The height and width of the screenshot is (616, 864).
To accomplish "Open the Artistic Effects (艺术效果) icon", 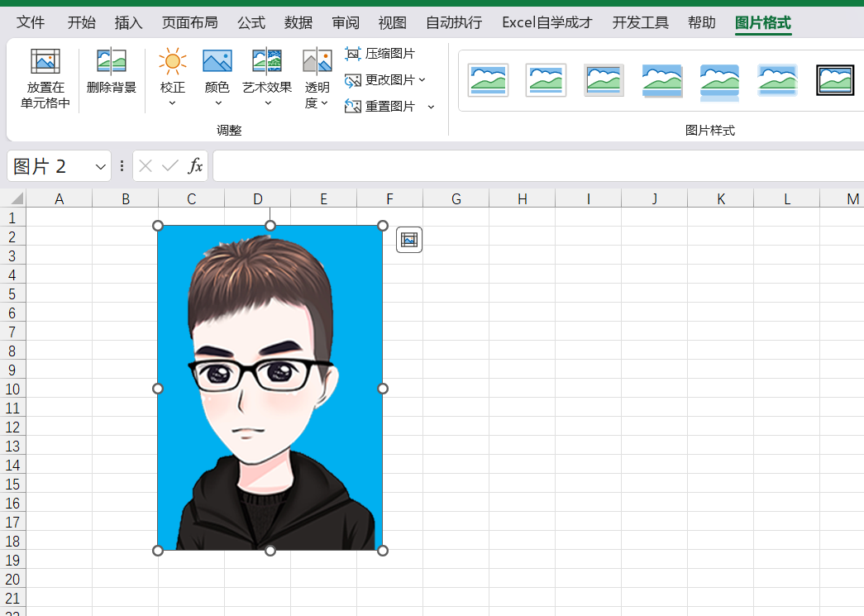I will click(x=267, y=61).
